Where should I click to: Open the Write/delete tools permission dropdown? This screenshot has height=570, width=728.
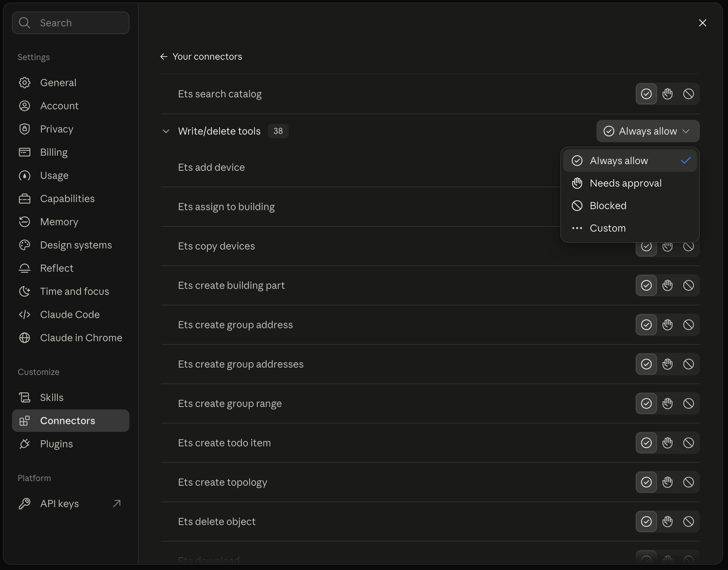pyautogui.click(x=648, y=131)
